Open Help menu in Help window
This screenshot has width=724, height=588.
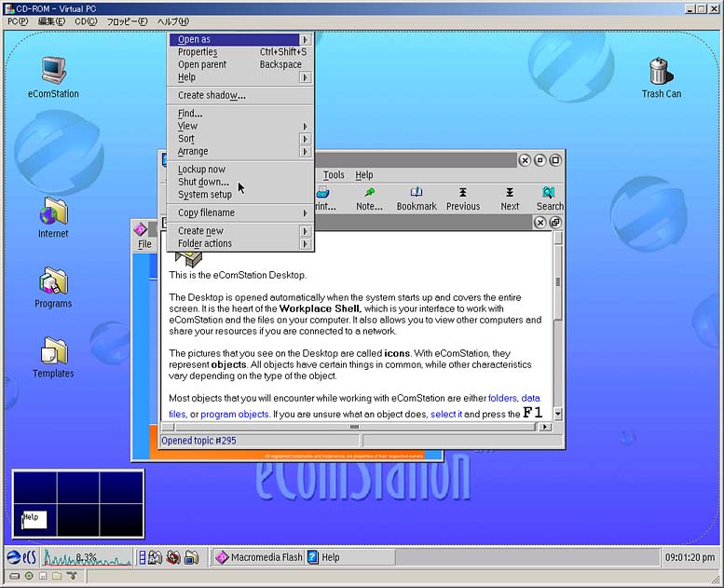coord(363,175)
